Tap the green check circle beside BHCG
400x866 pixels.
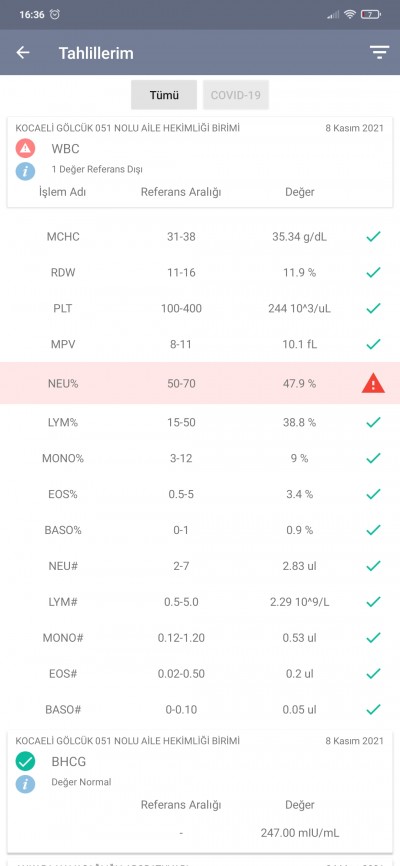tap(25, 762)
